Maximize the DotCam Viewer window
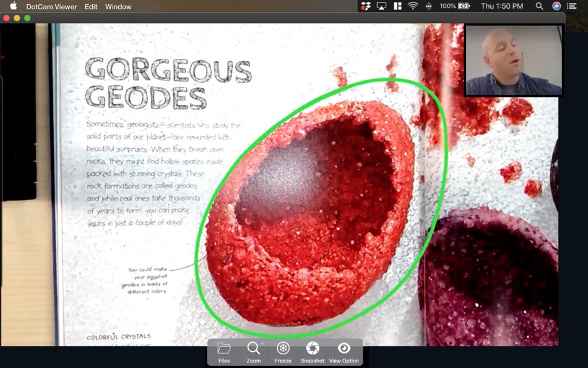This screenshot has height=368, width=588. click(x=27, y=18)
